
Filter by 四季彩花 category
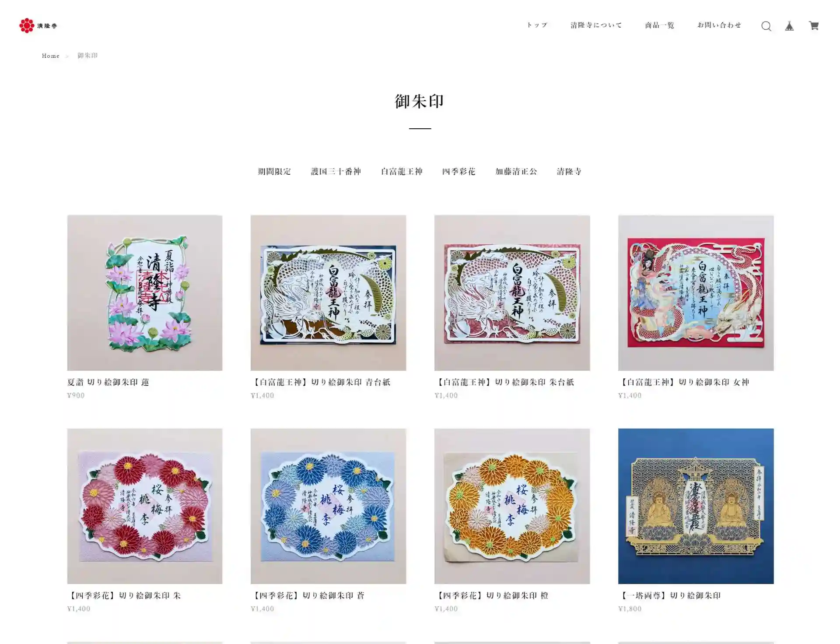click(x=458, y=172)
